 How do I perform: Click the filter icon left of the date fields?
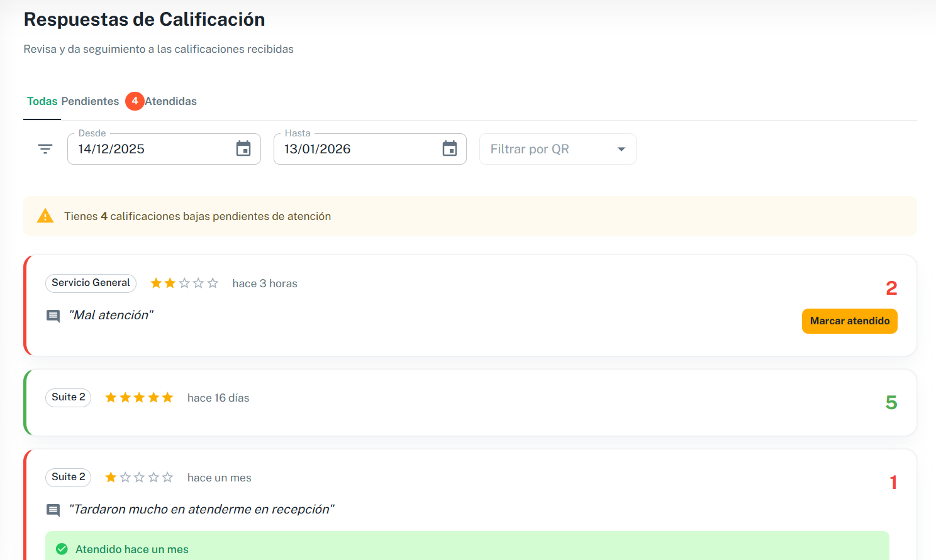point(45,148)
